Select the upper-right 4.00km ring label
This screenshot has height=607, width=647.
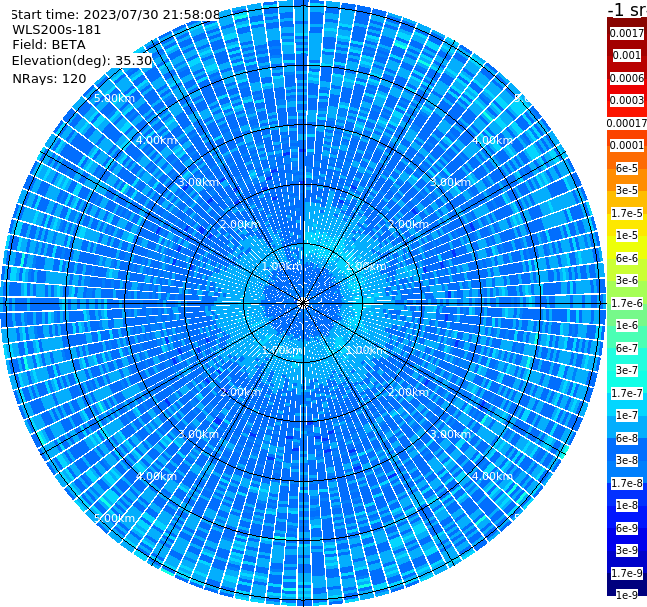[492, 140]
